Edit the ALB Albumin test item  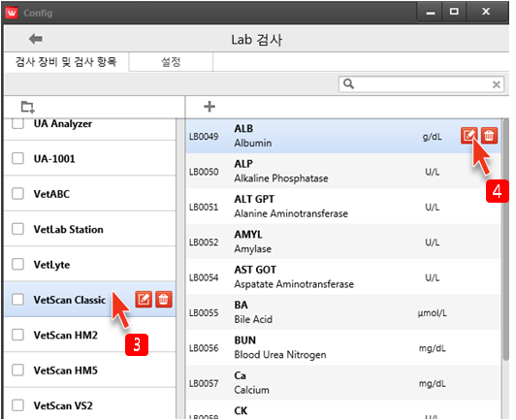tap(469, 135)
